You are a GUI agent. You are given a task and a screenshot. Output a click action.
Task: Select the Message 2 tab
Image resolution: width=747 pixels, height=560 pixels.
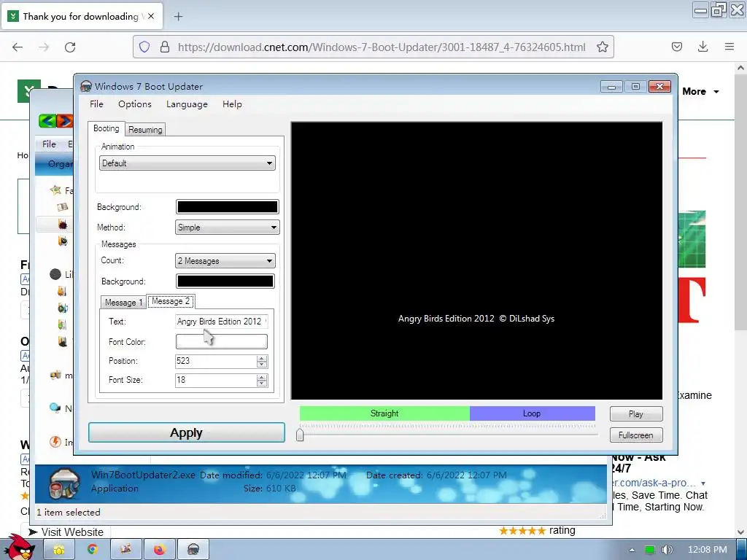click(x=171, y=301)
